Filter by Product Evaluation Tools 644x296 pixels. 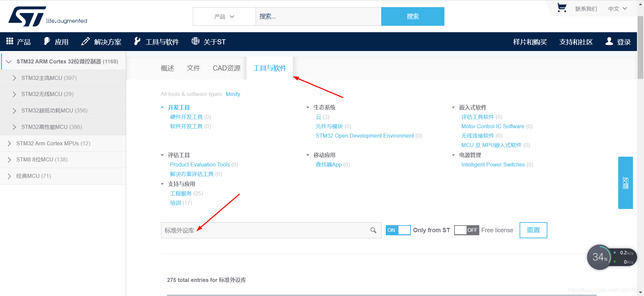(200, 164)
